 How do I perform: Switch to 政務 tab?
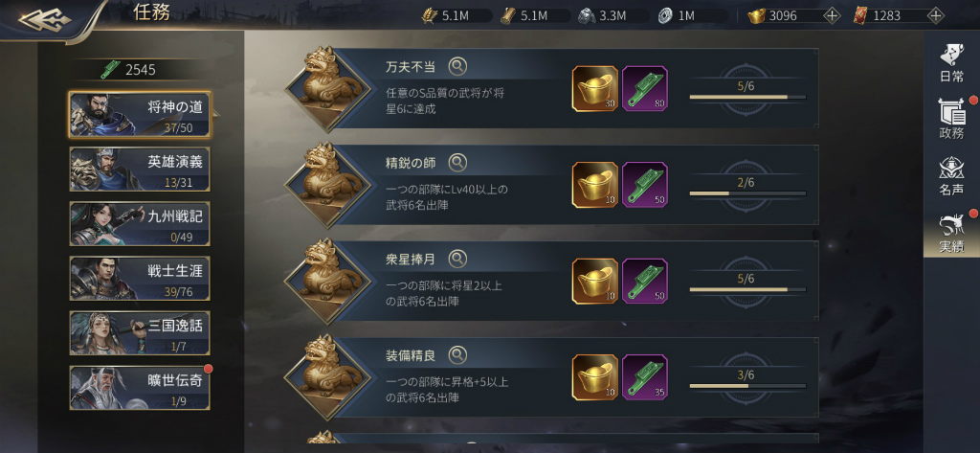click(x=952, y=118)
